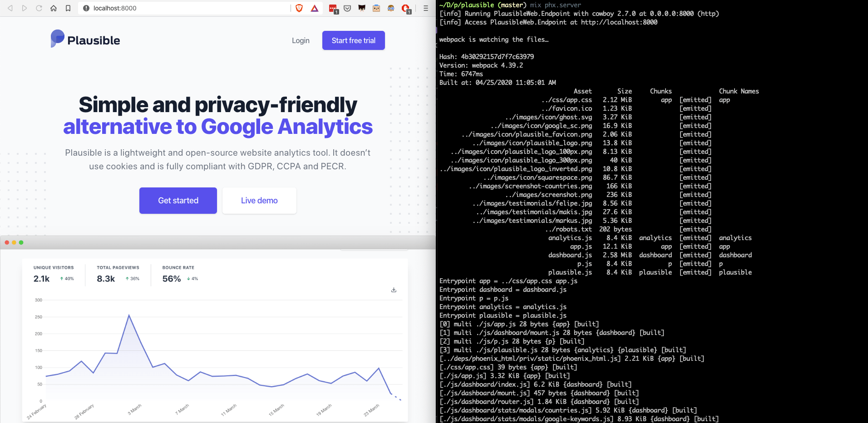Click 'mix phx.server' command in terminal
This screenshot has height=423, width=868.
click(556, 5)
